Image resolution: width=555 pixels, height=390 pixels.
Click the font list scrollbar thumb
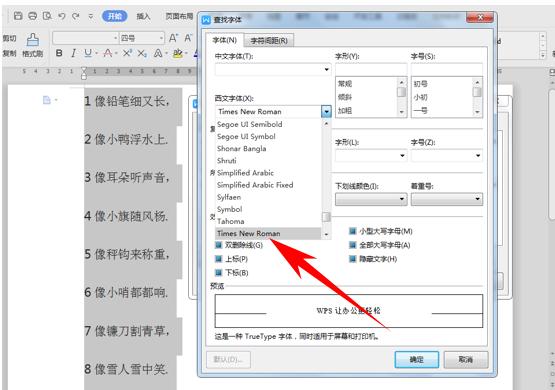(326, 217)
